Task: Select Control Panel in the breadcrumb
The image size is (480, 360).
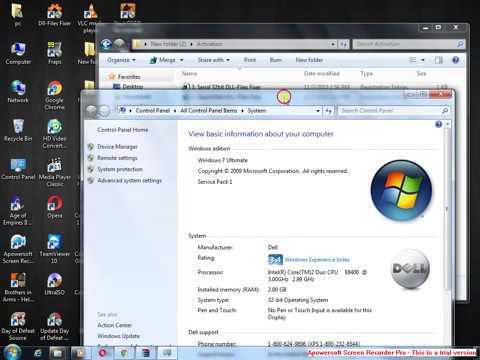Action: click(153, 110)
